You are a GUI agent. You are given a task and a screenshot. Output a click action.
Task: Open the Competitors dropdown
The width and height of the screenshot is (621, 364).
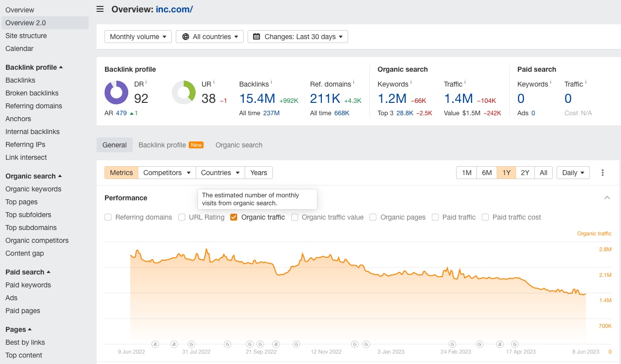(x=167, y=173)
